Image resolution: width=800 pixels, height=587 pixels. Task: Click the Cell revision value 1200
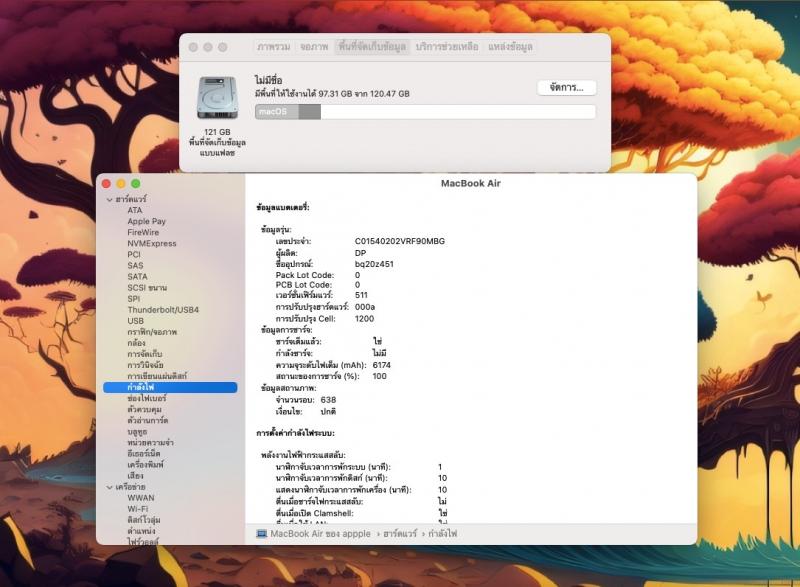tap(364, 319)
